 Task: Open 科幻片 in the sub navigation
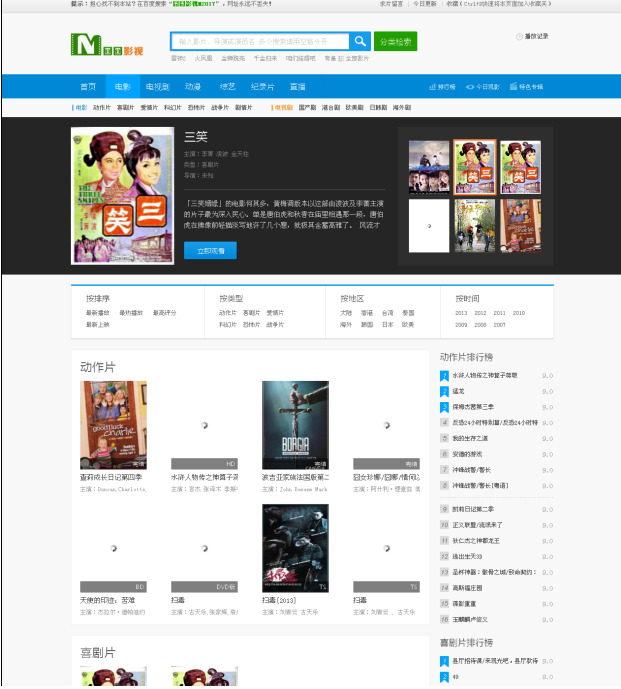pos(172,108)
